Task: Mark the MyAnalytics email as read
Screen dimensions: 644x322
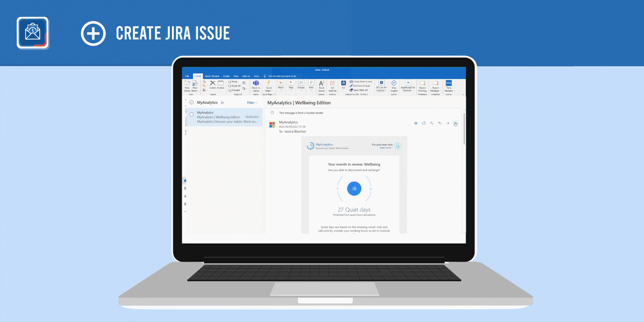Action: 191,114
